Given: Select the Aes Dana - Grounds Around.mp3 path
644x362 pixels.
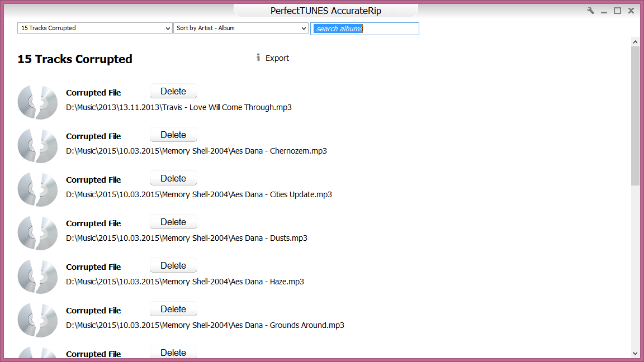Looking at the screenshot, I should click(205, 325).
